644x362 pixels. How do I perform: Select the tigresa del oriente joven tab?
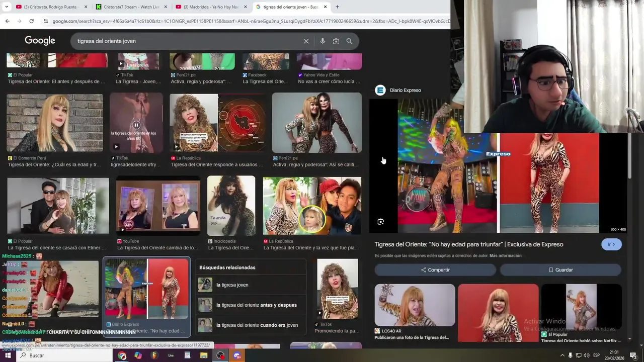[291, 7]
